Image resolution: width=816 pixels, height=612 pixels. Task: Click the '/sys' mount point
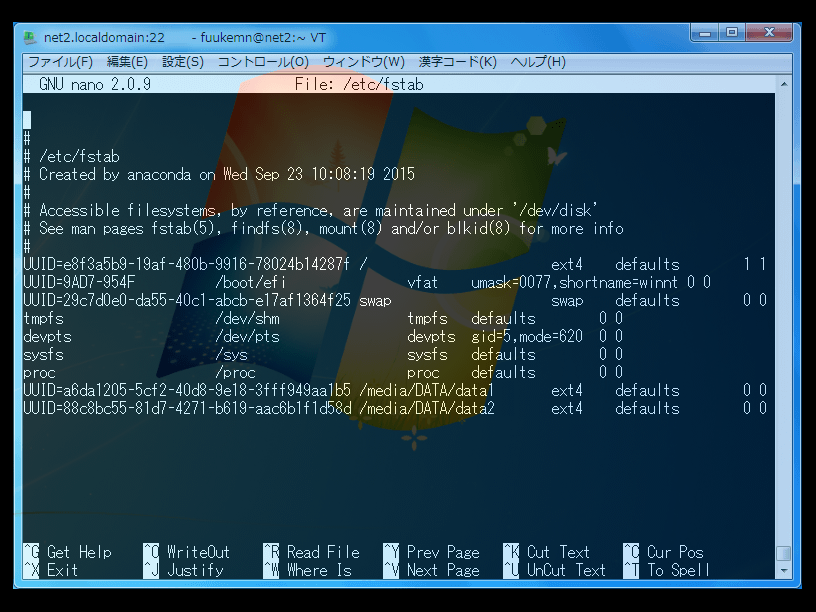point(232,354)
